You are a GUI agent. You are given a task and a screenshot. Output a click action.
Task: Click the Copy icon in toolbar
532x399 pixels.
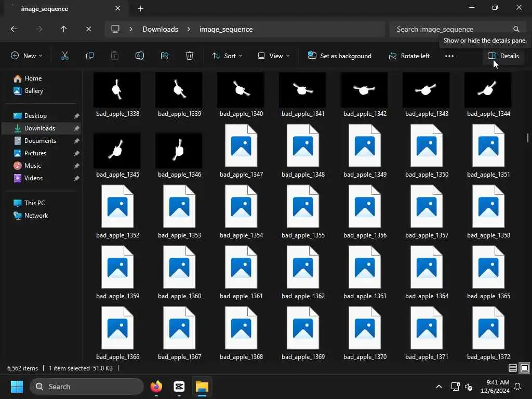[x=89, y=56]
